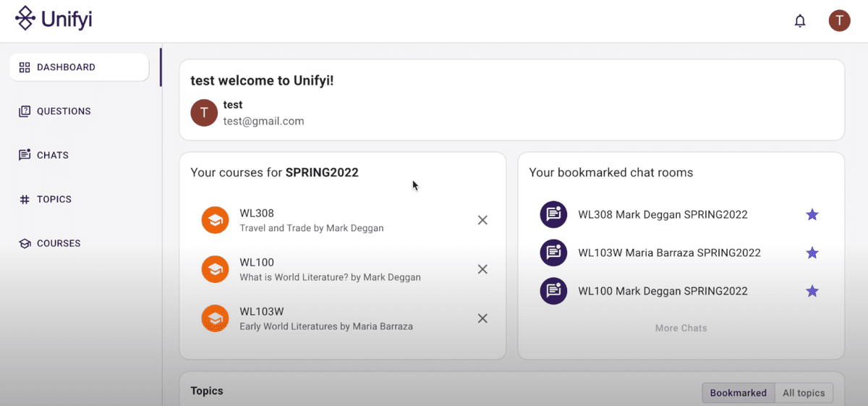Click WL103W Maria Barraza chat room icon

tap(553, 253)
